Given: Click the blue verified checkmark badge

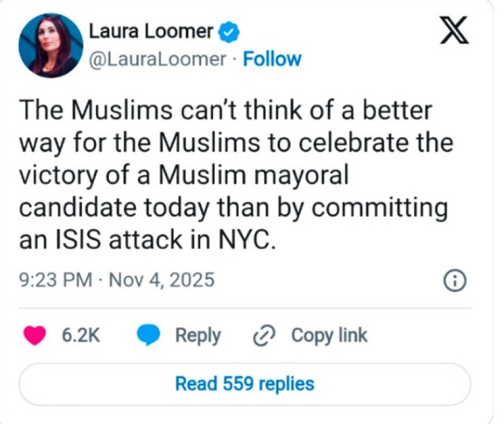Looking at the screenshot, I should click(229, 32).
